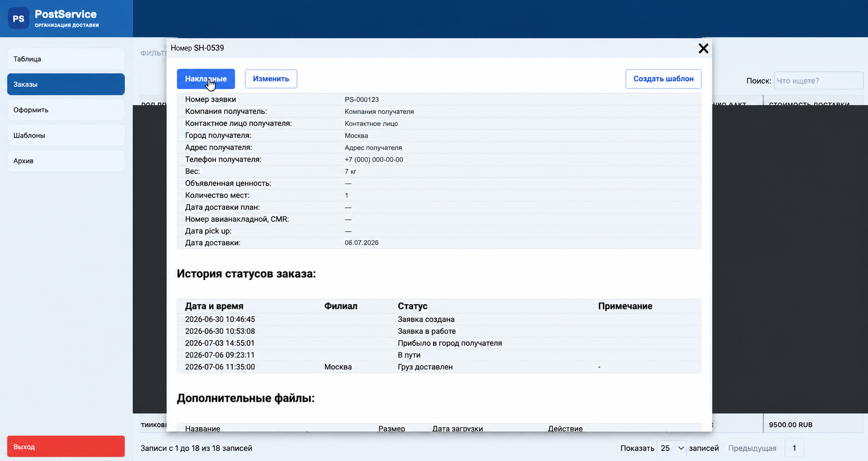Click the Предыдущая pagination link
The height and width of the screenshot is (461, 868).
[x=752, y=448]
